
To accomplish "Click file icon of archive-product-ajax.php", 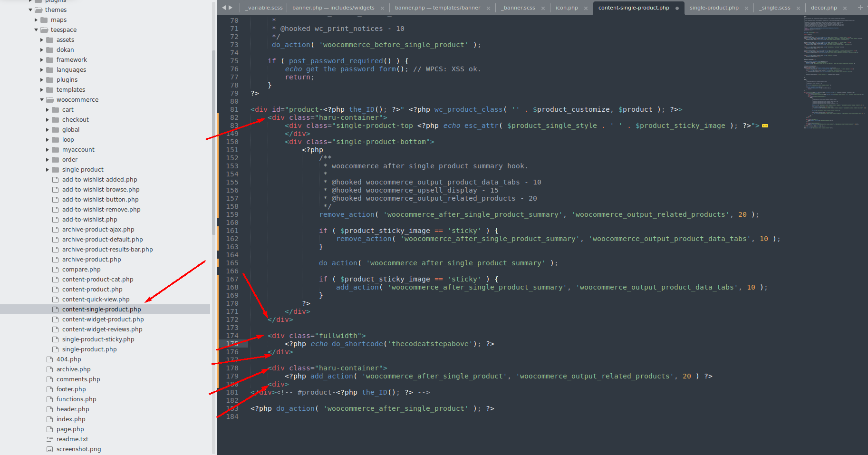I will (x=56, y=230).
